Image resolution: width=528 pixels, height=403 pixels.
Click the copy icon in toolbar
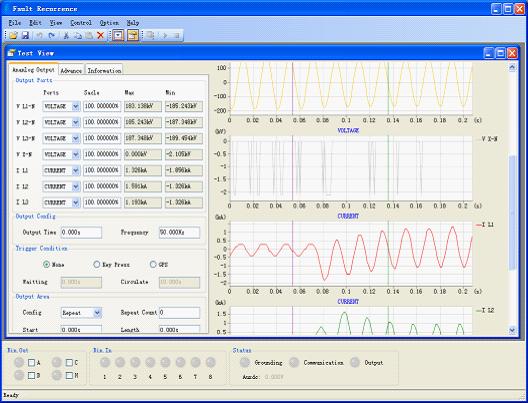click(x=78, y=35)
